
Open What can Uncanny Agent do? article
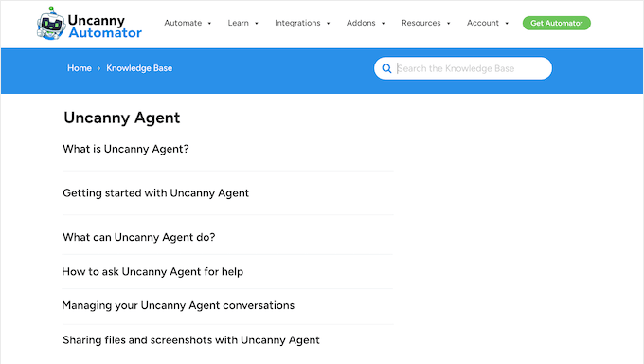139,237
